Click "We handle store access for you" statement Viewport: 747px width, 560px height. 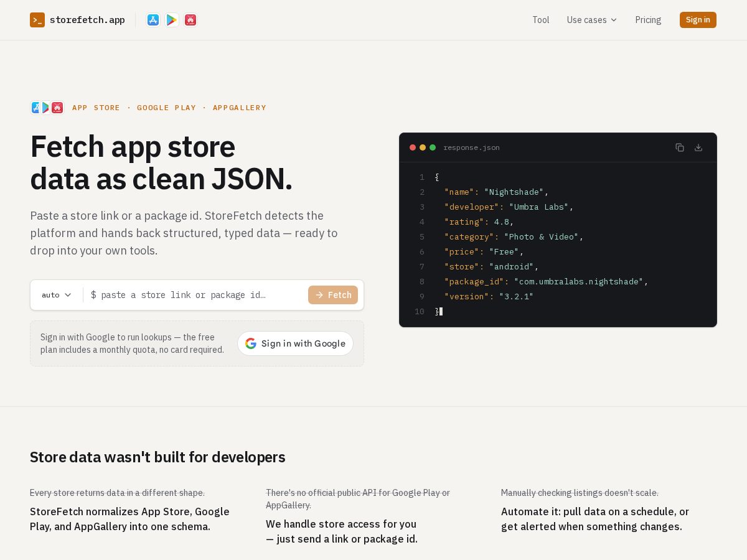coord(342,531)
